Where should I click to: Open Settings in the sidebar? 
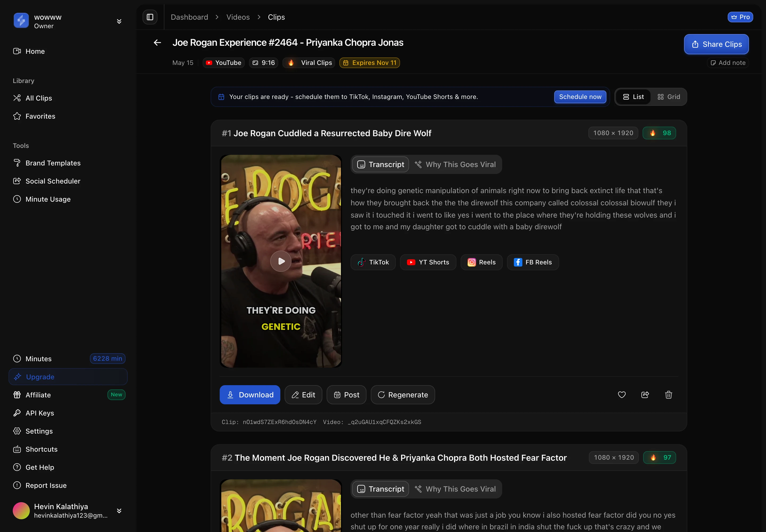(x=68, y=431)
